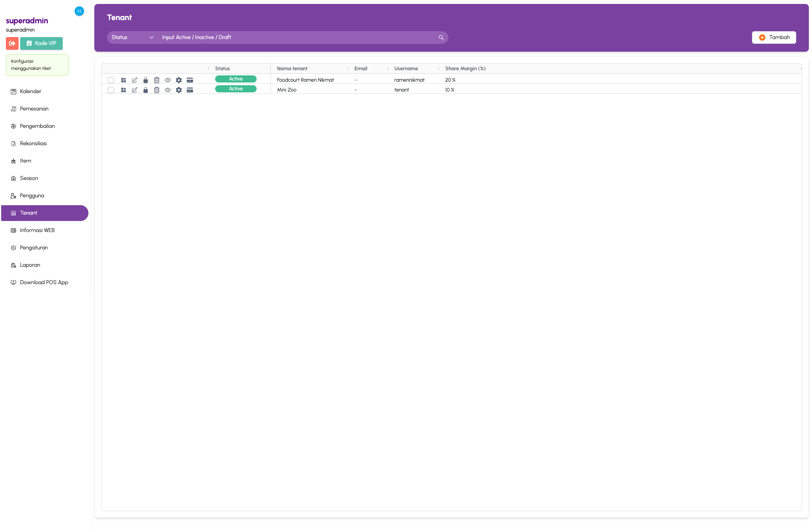Open Pemesanan in the sidebar menu
Image resolution: width=812 pixels, height=530 pixels.
tap(34, 109)
